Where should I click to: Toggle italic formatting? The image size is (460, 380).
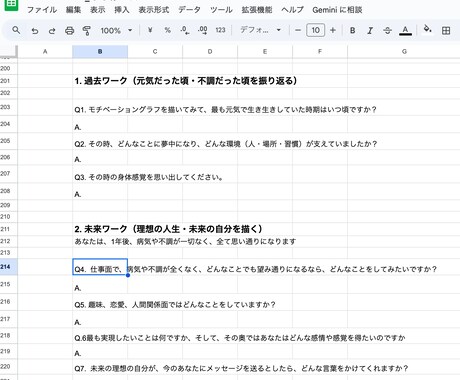(x=370, y=31)
